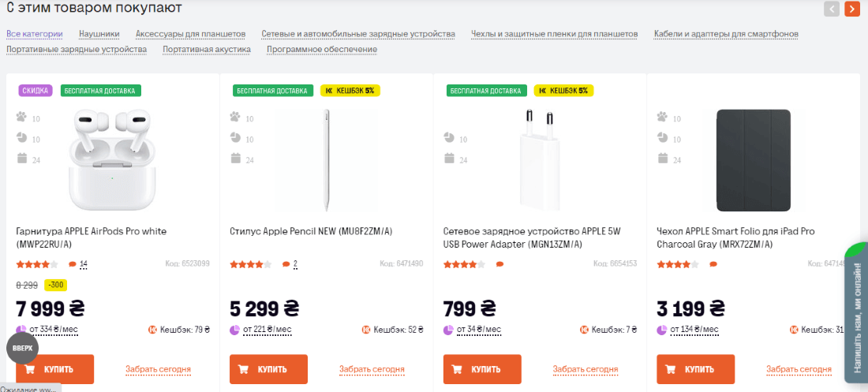The image size is (868, 392).
Task: Filter by 'Программное обеспечение' category
Action: pyautogui.click(x=322, y=49)
